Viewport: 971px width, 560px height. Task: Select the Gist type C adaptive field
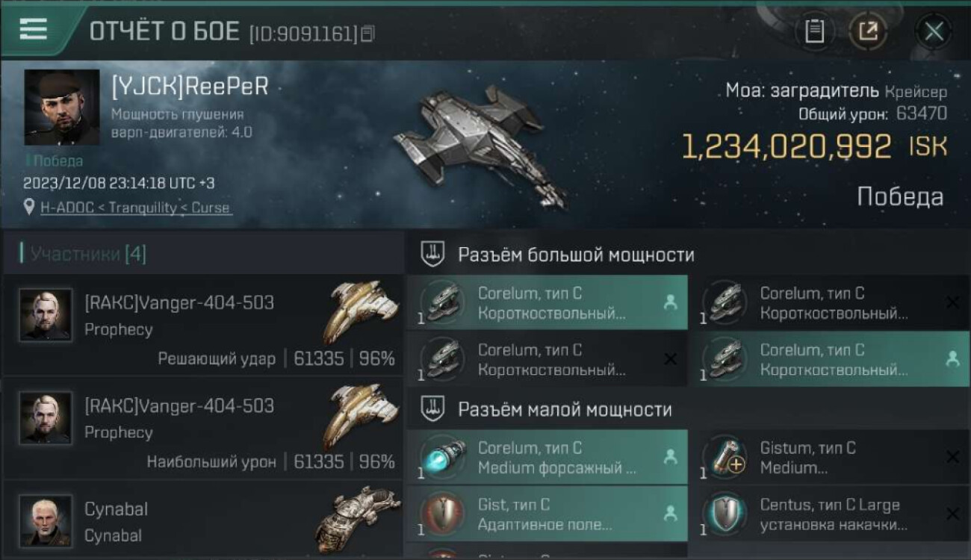pyautogui.click(x=547, y=514)
